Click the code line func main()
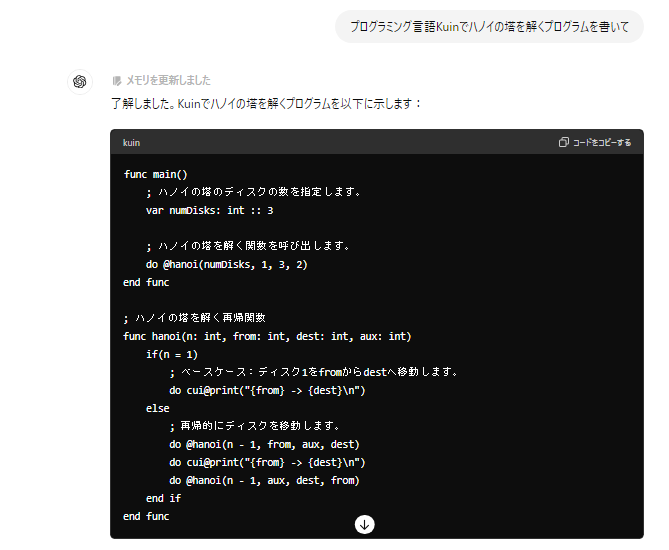The image size is (669, 550). click(x=156, y=175)
